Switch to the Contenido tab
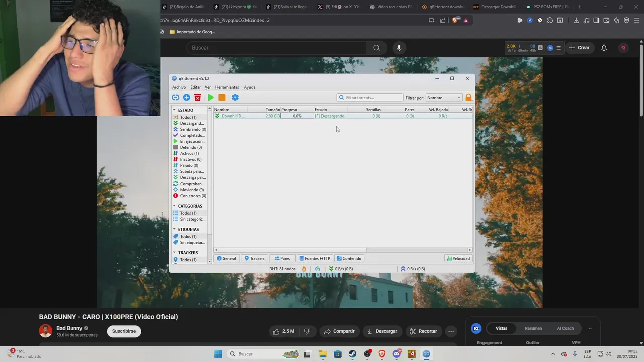 [349, 259]
